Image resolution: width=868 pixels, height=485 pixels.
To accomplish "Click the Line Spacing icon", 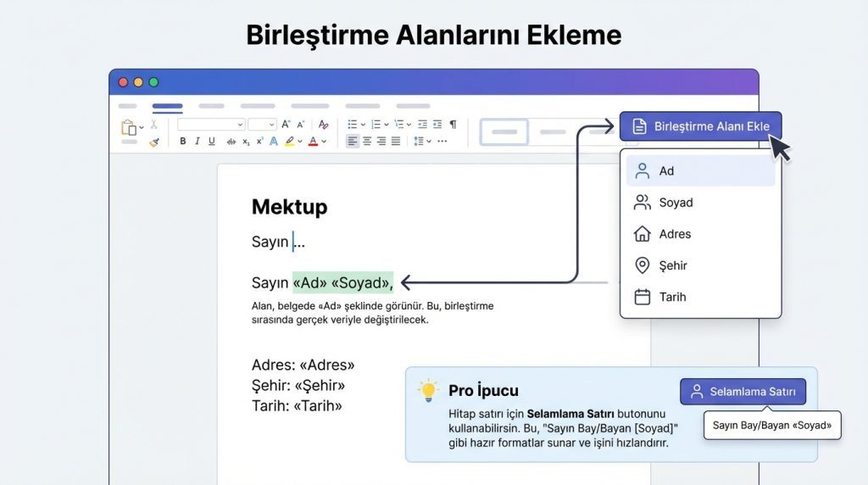I will (x=419, y=142).
